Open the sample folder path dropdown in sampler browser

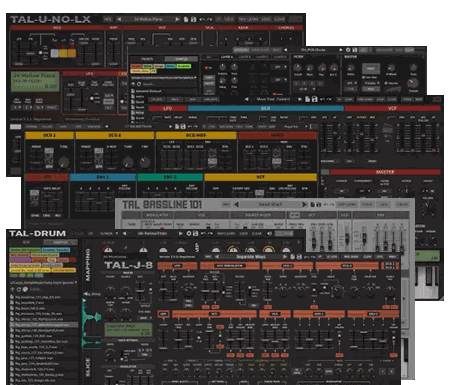[x=164, y=77]
